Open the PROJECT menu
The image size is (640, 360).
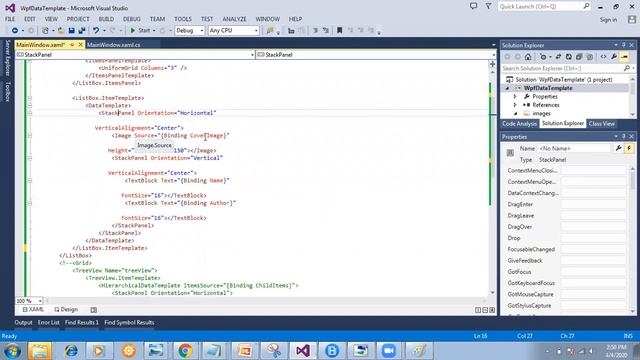click(x=78, y=19)
